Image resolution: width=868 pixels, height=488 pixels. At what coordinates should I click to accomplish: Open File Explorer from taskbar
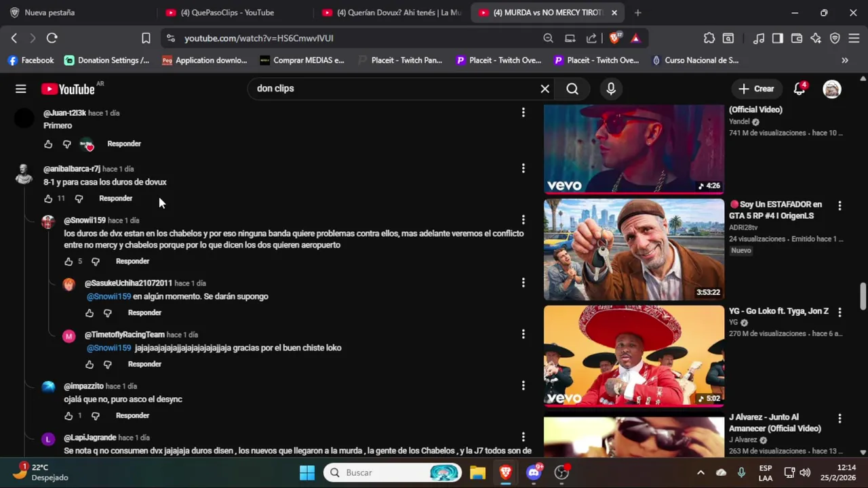coord(477,472)
